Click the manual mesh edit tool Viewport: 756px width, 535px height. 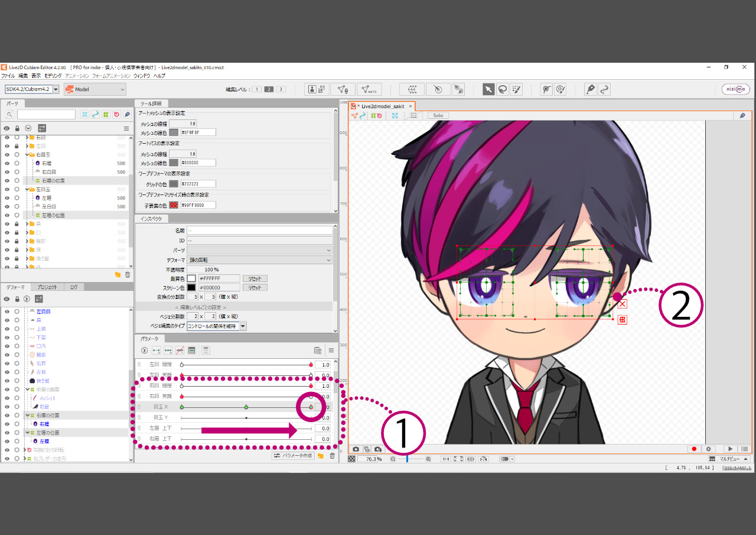coord(343,89)
